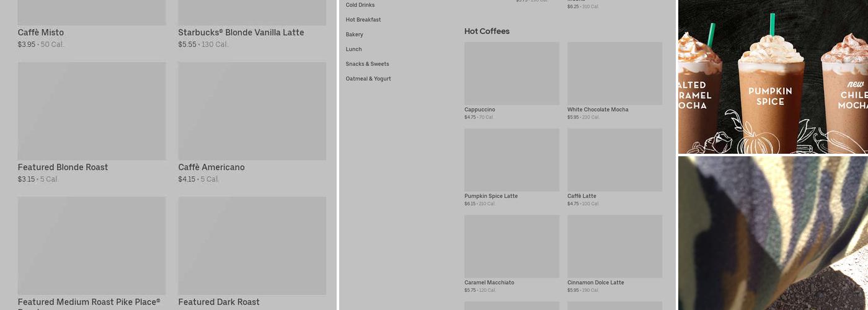
Task: Open the Featured Blonde Roast image
Action: 92,111
